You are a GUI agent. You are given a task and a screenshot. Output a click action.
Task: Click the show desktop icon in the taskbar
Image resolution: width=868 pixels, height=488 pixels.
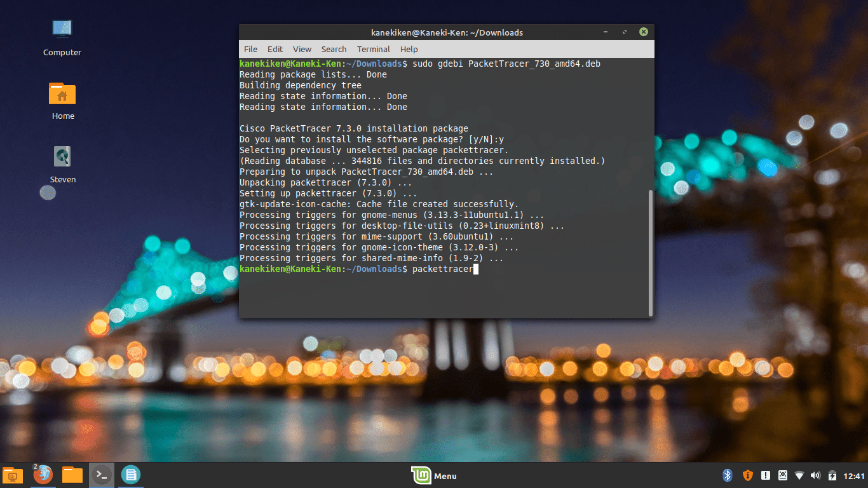[x=13, y=475]
